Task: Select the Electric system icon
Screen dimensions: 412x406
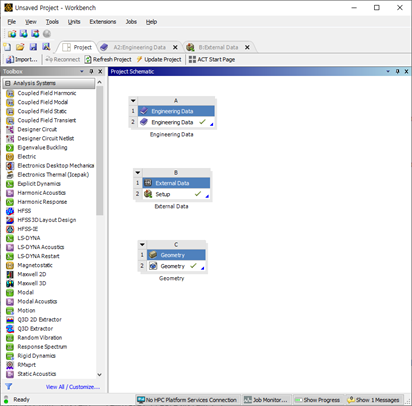Action: (10, 157)
